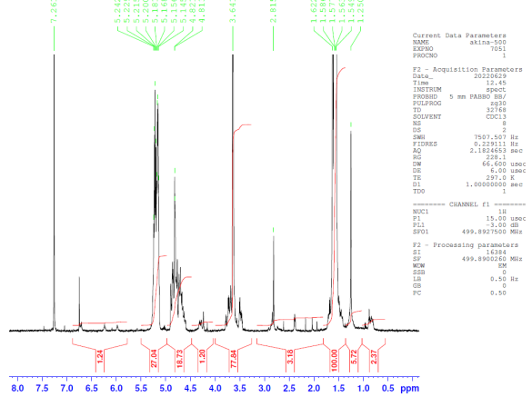Click the 2.81 peak label at top
This screenshot has height=397, width=532.
pyautogui.click(x=274, y=12)
